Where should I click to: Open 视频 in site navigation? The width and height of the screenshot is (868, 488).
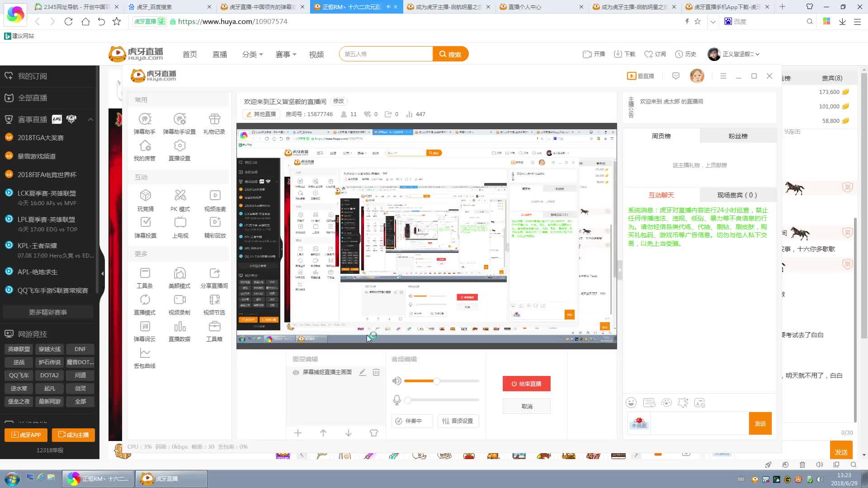316,54
